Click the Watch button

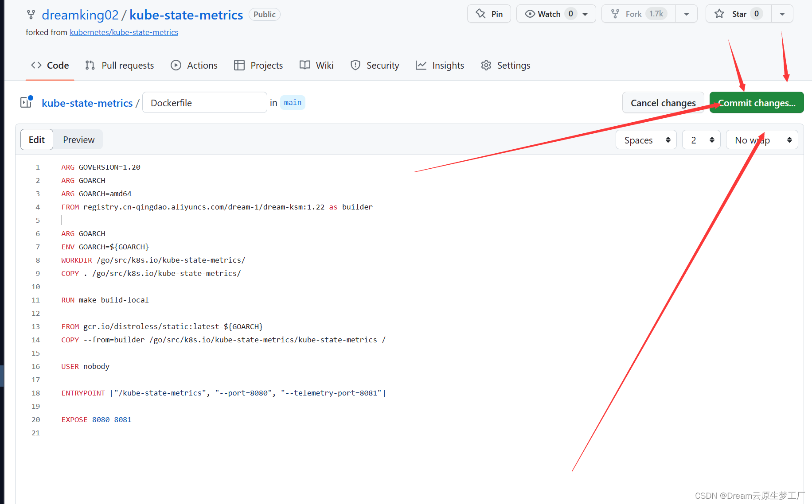click(x=556, y=14)
